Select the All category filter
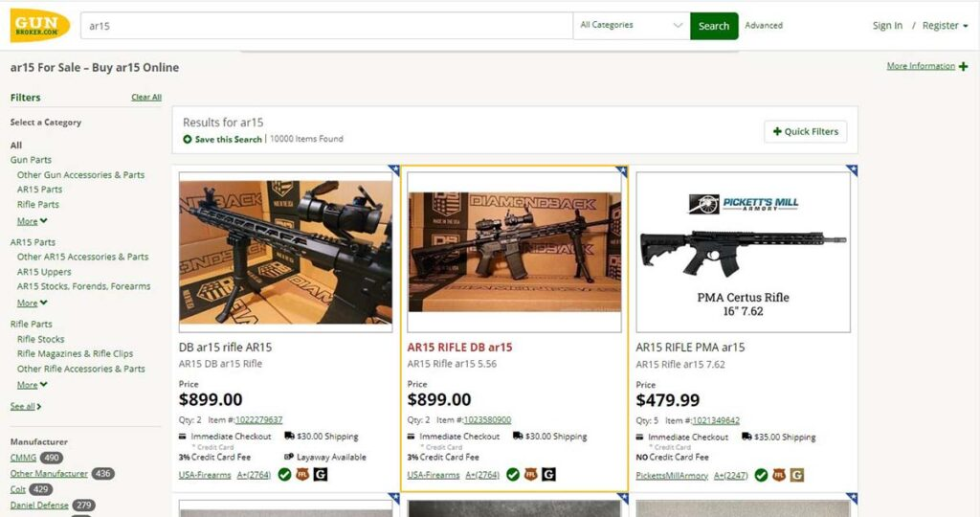 [16, 145]
